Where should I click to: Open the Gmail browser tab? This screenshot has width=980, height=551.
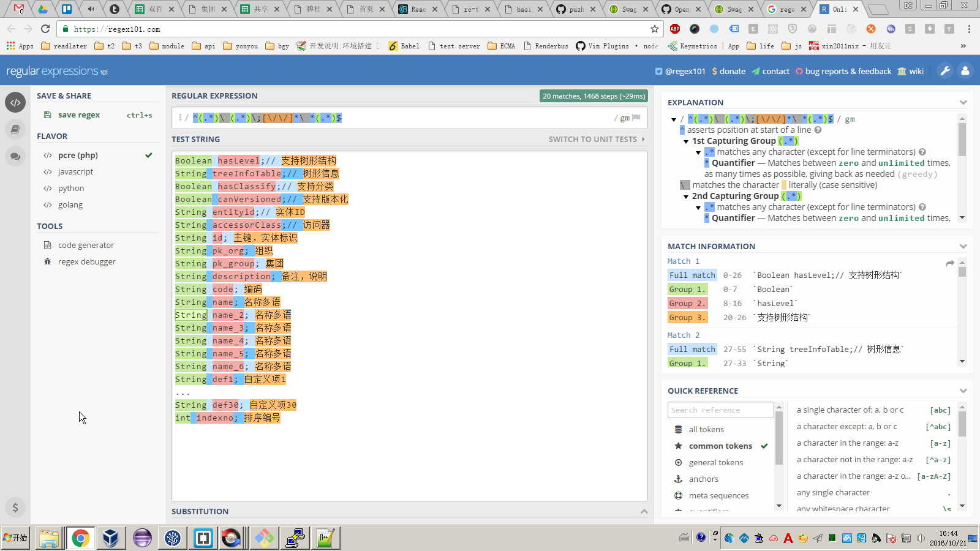pos(19,9)
